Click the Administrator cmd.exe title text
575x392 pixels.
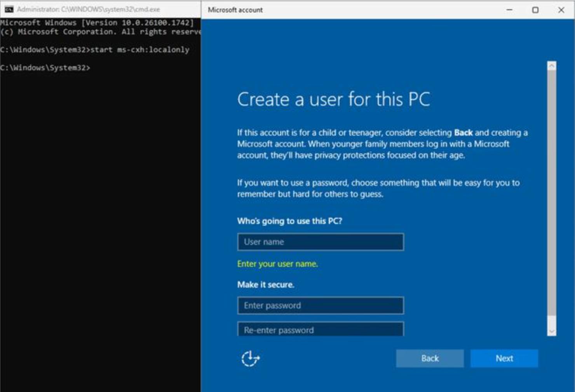click(88, 9)
